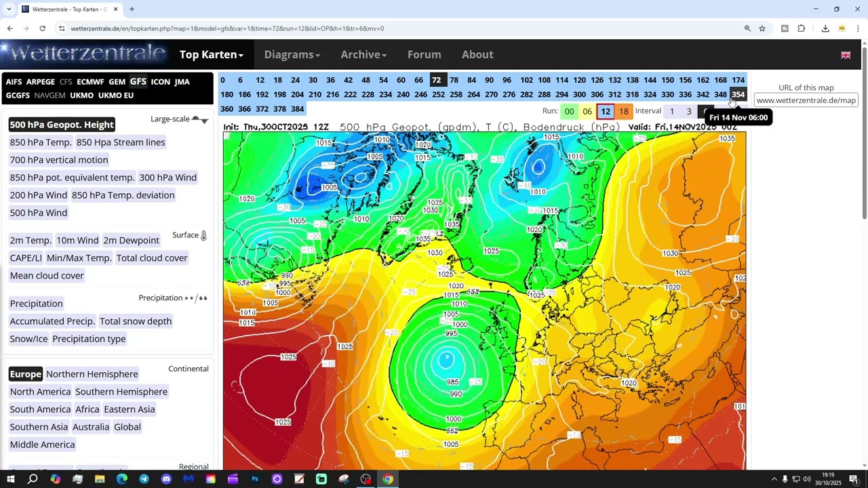
Task: Open the notification center icon
Action: [854, 479]
